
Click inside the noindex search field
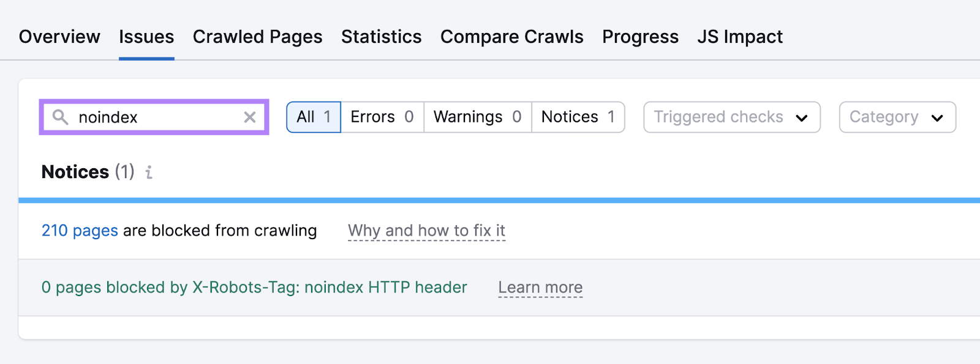153,117
